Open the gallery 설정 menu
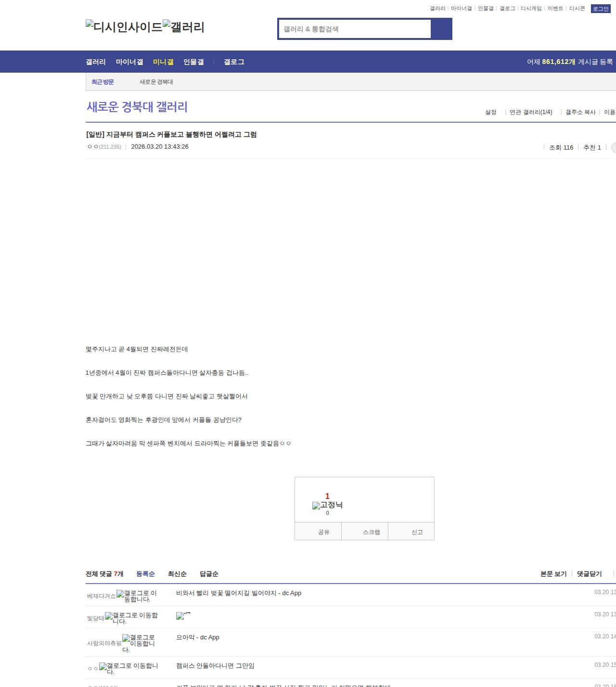 (491, 112)
